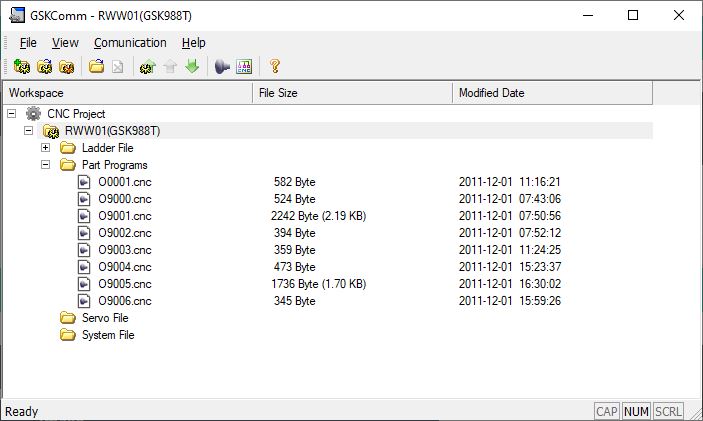Viewport: 703px width, 421px height.
Task: Click the '2242 Byte (2.19 KB)' size value
Action: click(318, 216)
